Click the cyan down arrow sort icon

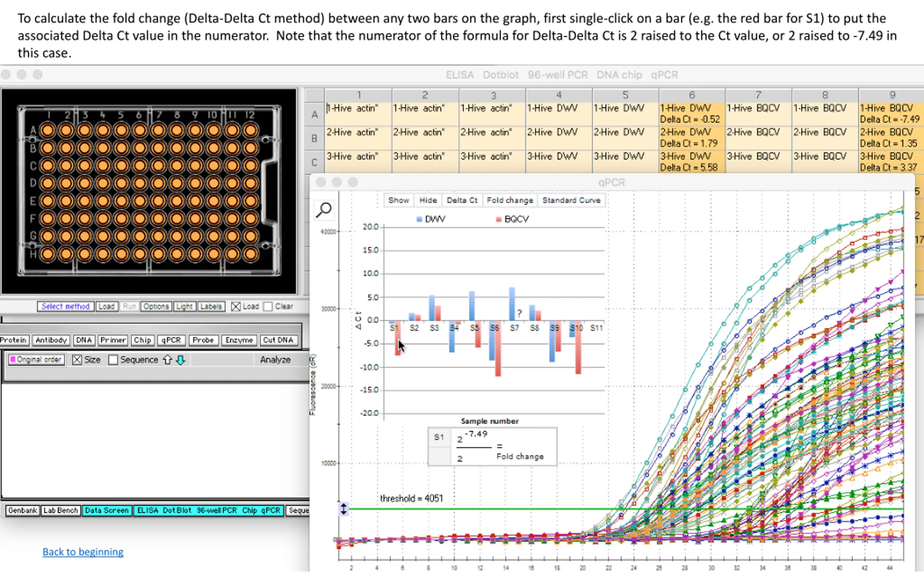coord(180,360)
